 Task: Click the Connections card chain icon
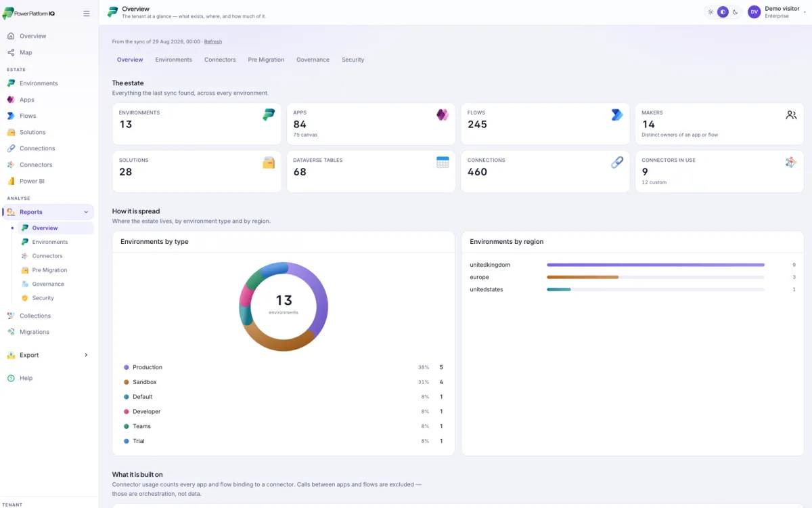coord(616,163)
